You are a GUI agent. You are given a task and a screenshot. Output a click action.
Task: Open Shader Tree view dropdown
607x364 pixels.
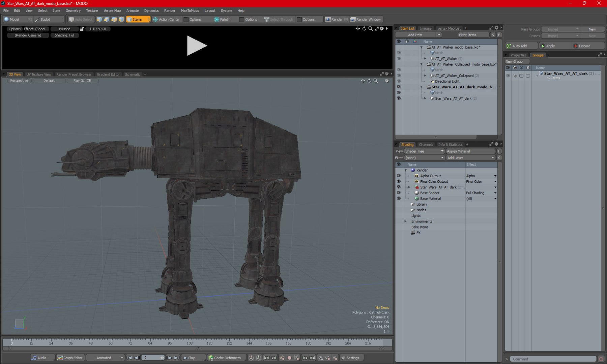pyautogui.click(x=424, y=151)
